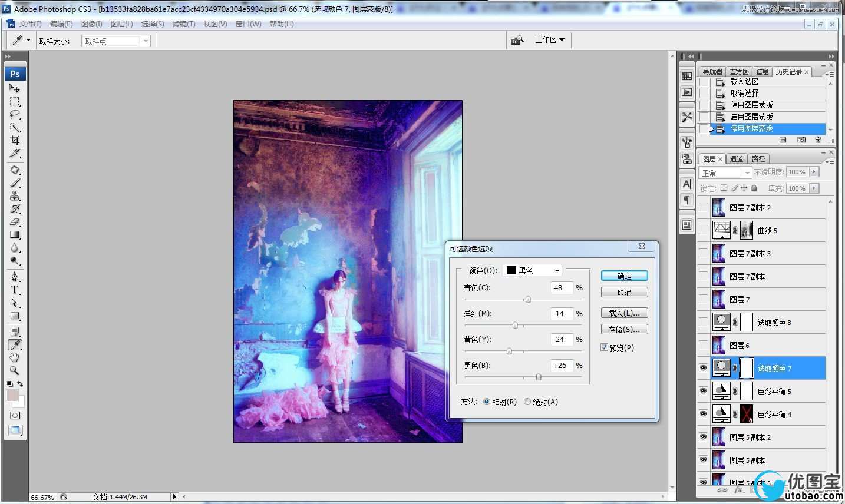Open the Swatches collapsed panel icon

click(x=687, y=76)
